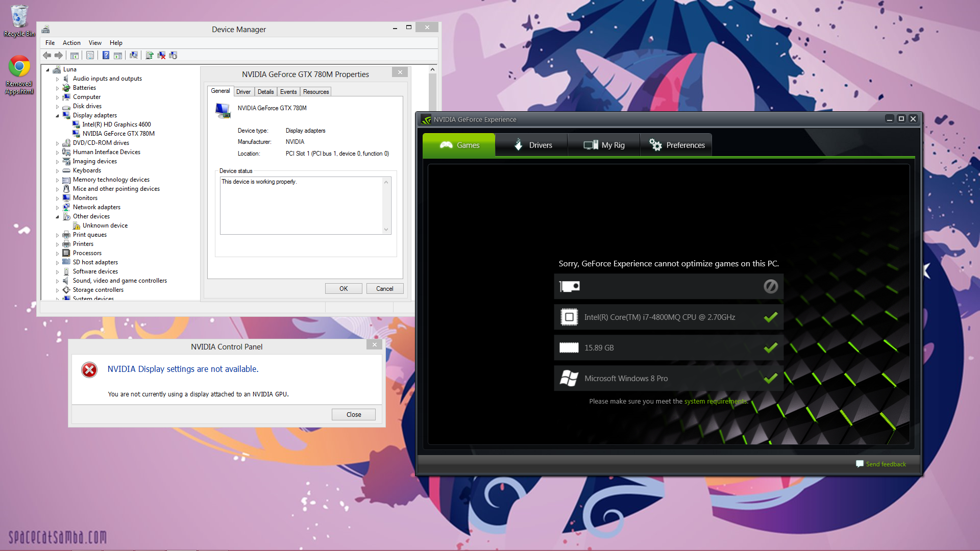Screen dimensions: 980x551
Task: Click the RAM icon beside 15.89 GB
Action: pyautogui.click(x=569, y=347)
